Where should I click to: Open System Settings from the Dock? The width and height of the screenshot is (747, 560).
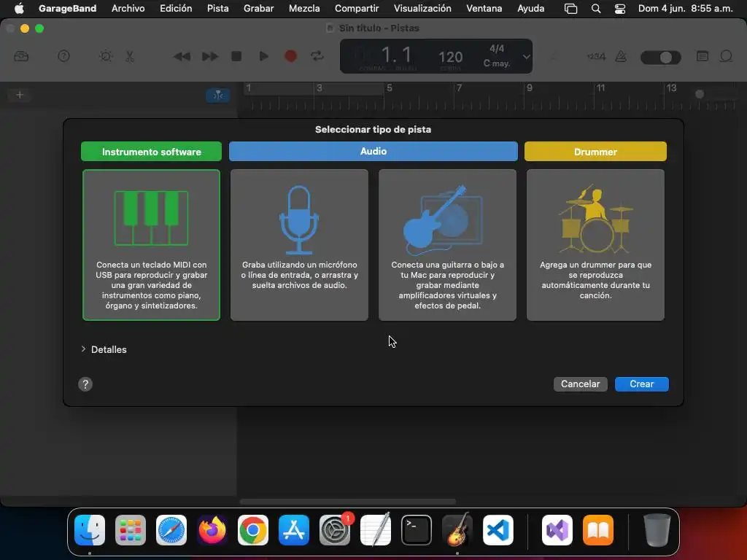click(x=335, y=530)
